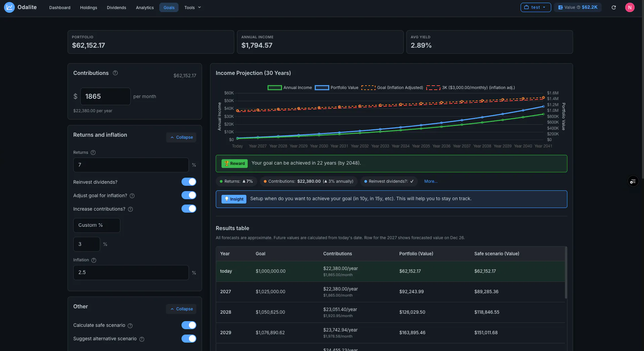Focus the monthly contribution input 1865

[x=106, y=96]
